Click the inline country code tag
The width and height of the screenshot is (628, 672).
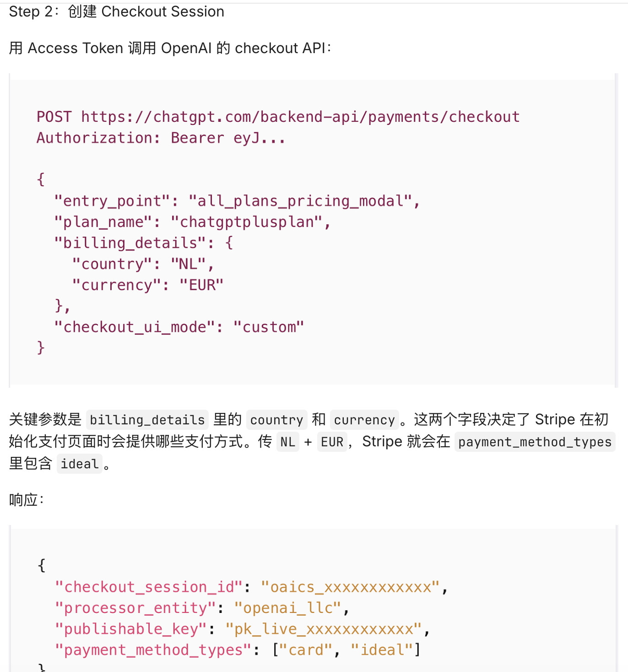(x=277, y=420)
